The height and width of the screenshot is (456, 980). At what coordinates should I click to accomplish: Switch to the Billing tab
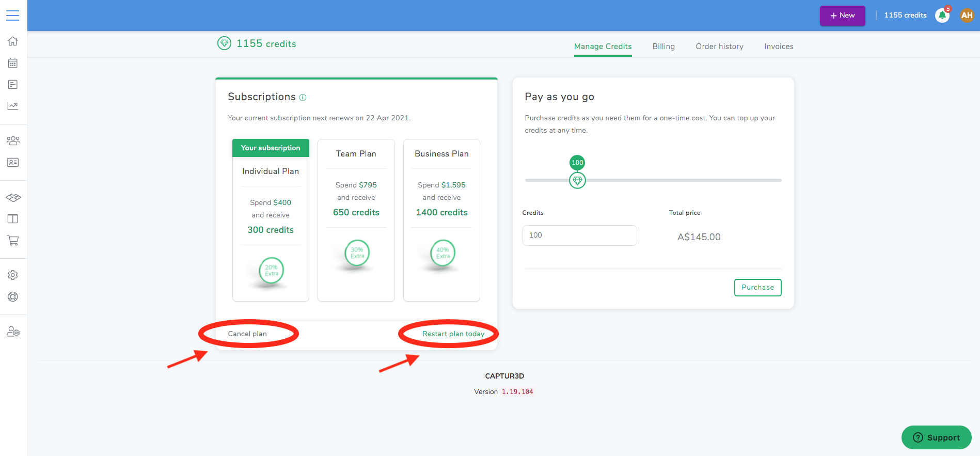663,46
